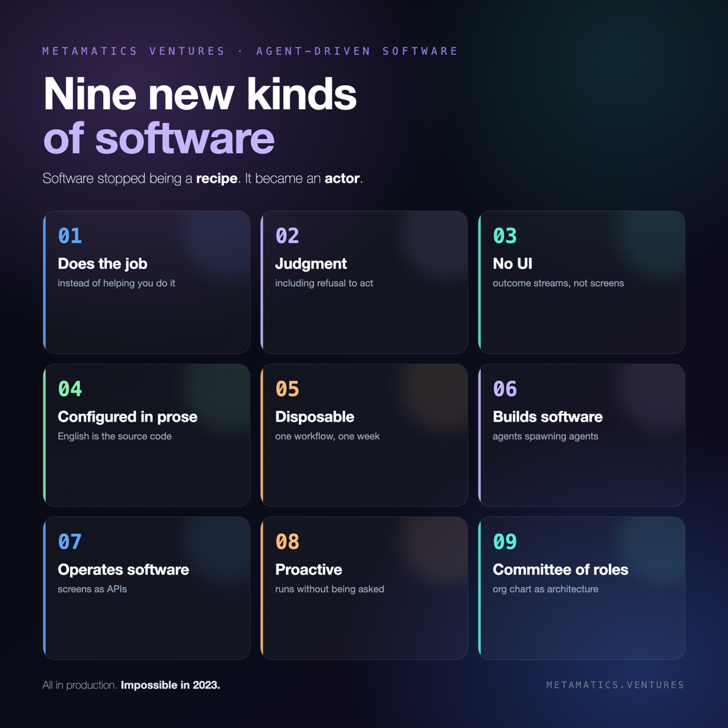The width and height of the screenshot is (728, 728).
Task: Click 'screens as APIs' text
Action: coord(92,589)
